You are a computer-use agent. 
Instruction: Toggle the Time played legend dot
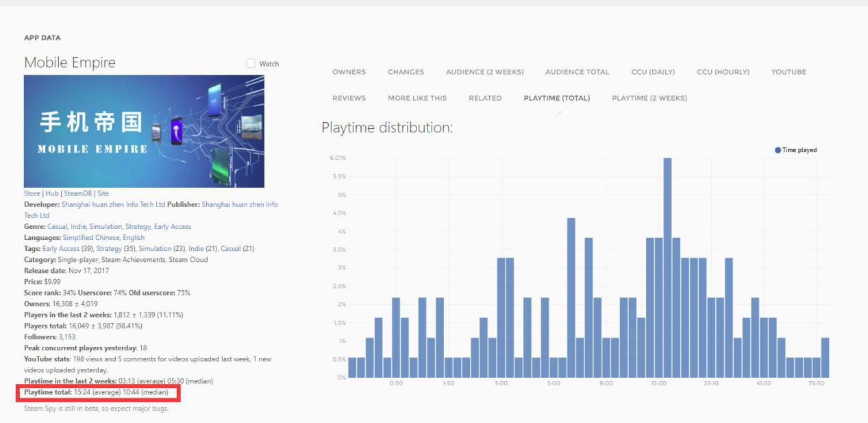pos(778,150)
